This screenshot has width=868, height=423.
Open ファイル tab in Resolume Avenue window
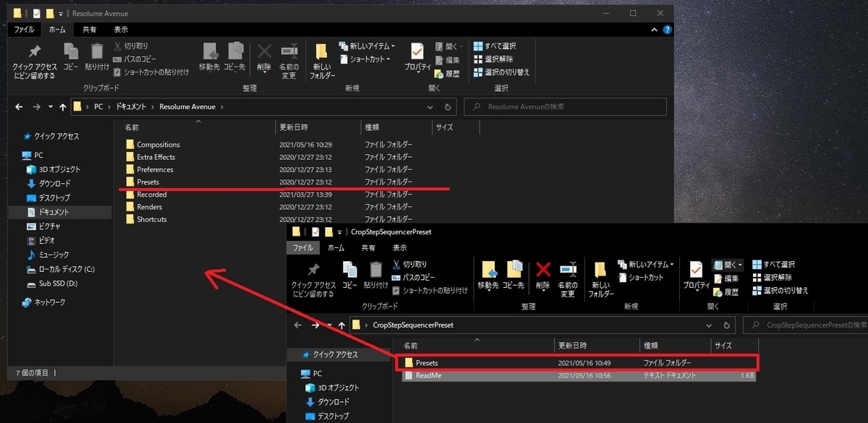pos(25,30)
